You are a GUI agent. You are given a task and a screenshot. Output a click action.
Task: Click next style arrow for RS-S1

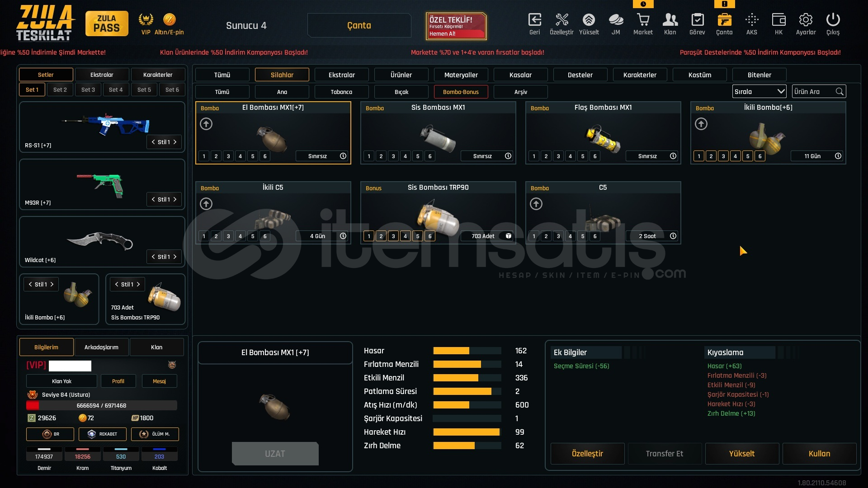click(x=175, y=142)
